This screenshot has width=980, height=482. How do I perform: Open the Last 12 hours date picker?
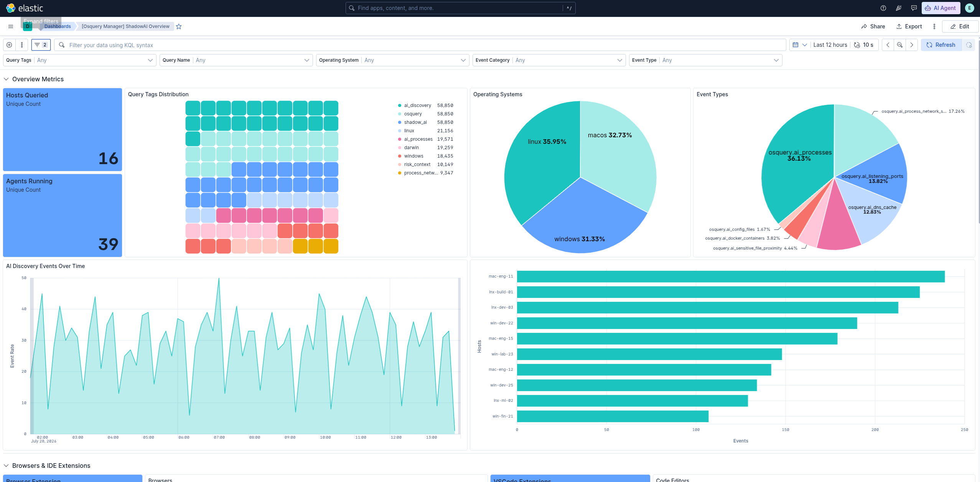[830, 45]
